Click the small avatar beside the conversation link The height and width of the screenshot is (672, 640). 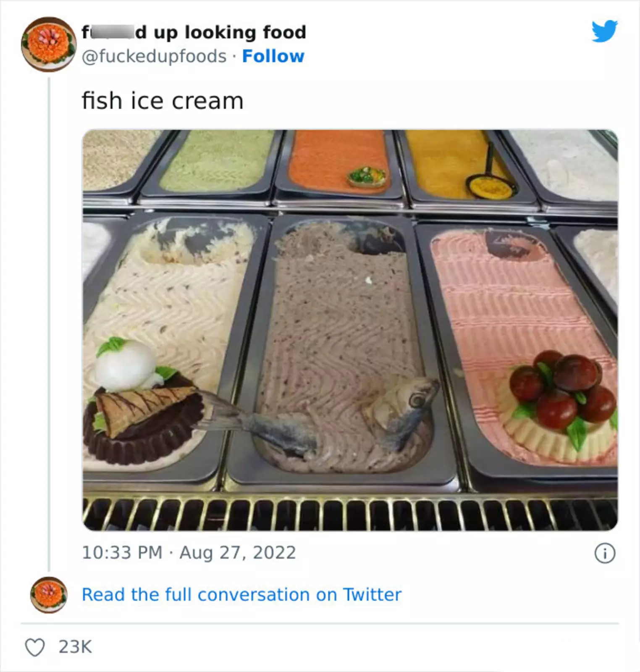[49, 595]
